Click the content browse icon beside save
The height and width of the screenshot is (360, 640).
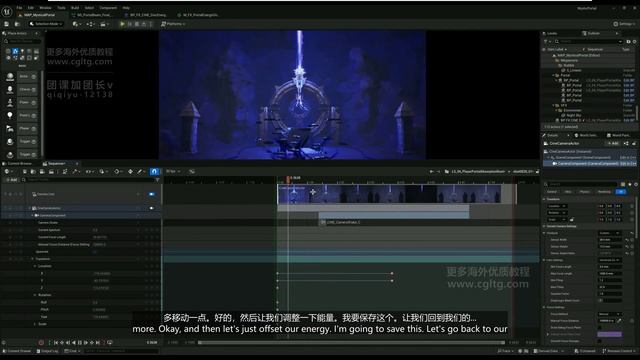pos(17,24)
